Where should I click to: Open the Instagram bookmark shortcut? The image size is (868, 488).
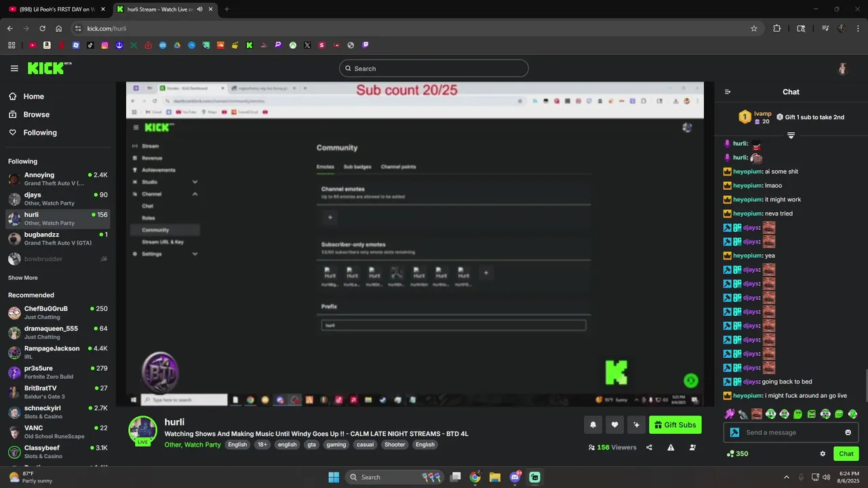click(x=104, y=45)
